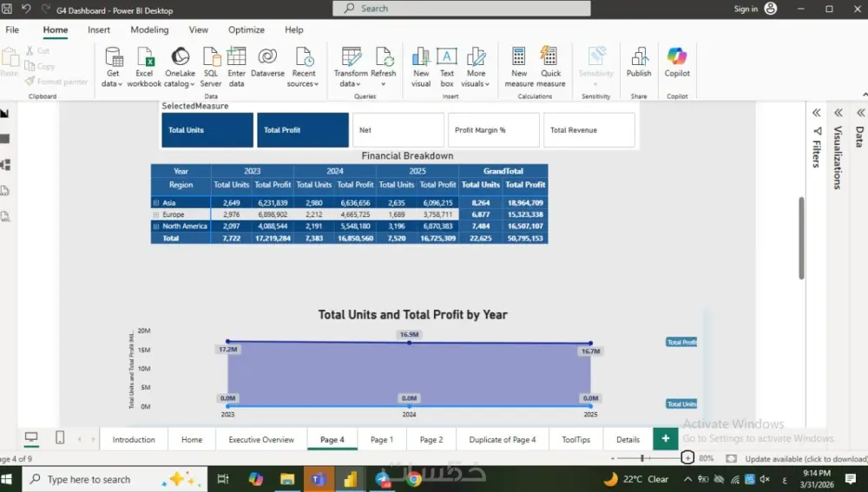Screen dimensions: 868x492
Task: Create a New measure
Action: [519, 67]
